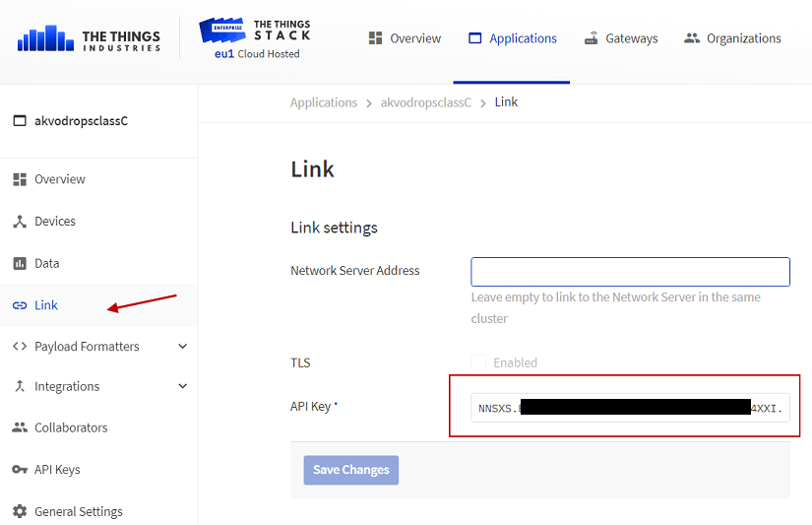
Task: Click the Gateways router icon
Action: (591, 38)
